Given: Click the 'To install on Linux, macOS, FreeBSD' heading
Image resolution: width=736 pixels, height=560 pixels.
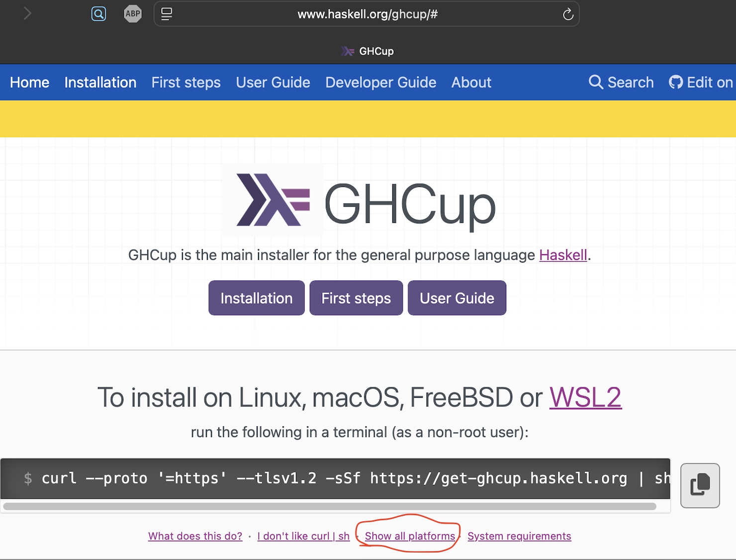Looking at the screenshot, I should (x=359, y=397).
